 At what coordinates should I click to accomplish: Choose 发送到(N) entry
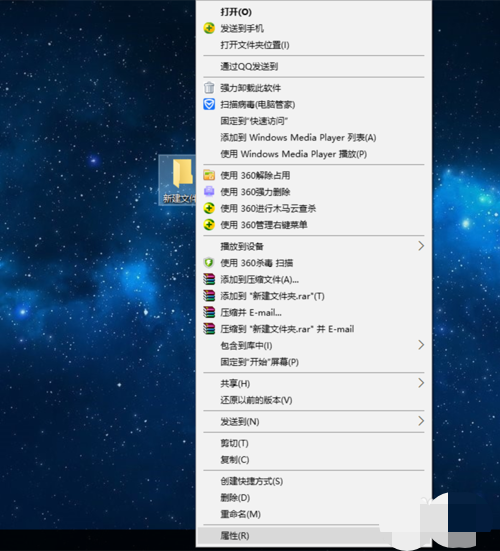click(314, 421)
